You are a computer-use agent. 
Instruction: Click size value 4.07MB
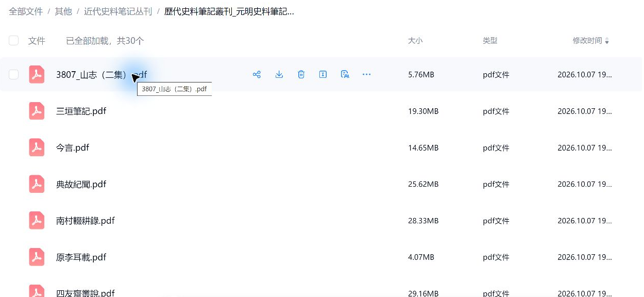pos(421,257)
